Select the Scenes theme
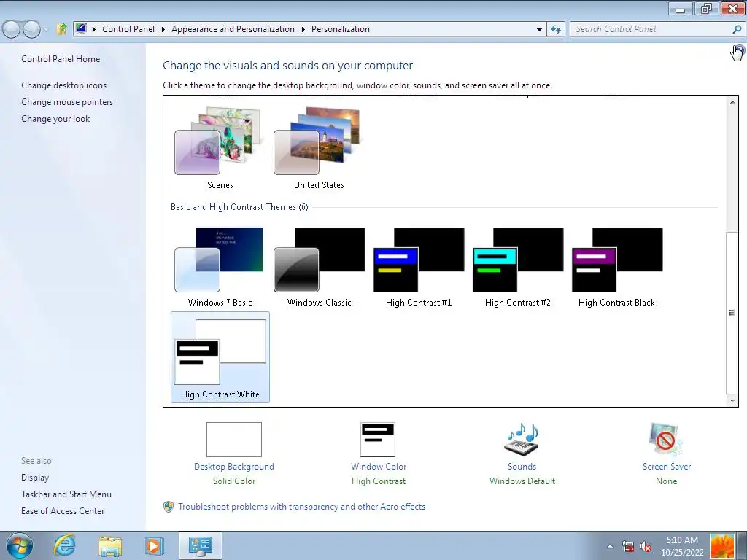This screenshot has width=747, height=560. pyautogui.click(x=220, y=147)
